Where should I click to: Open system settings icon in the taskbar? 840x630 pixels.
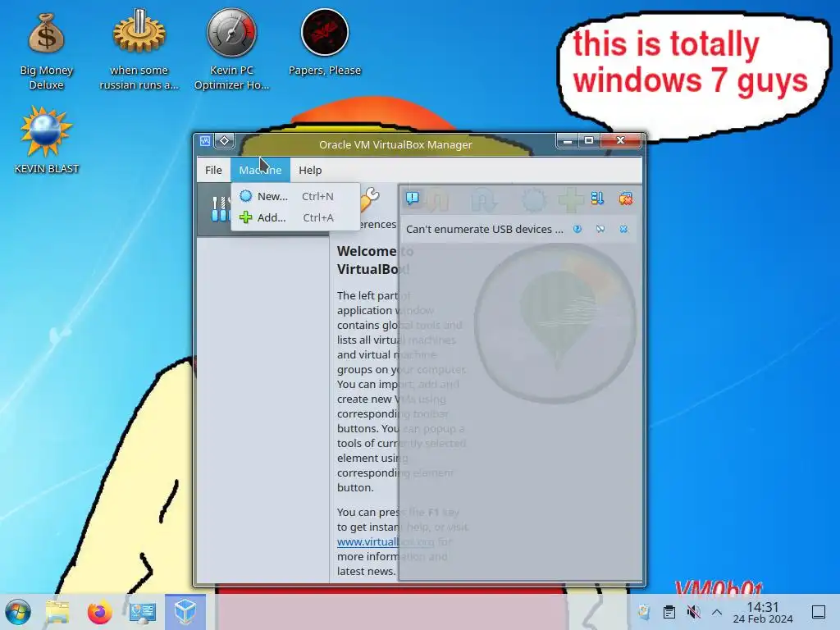[x=143, y=612]
